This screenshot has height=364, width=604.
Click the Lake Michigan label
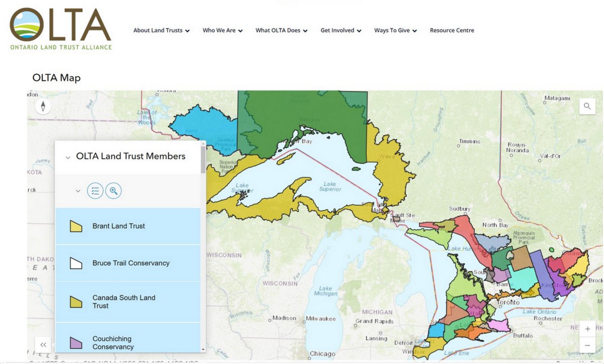pos(325,291)
